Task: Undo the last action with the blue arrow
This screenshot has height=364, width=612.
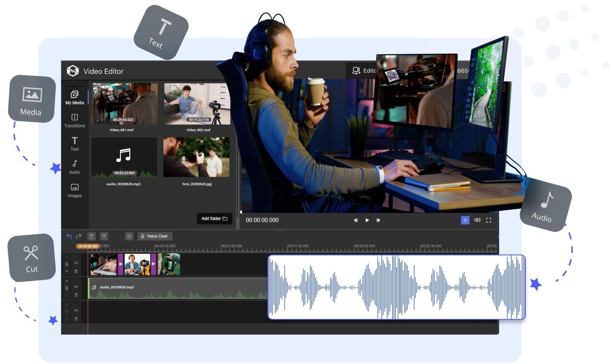Action: [69, 236]
